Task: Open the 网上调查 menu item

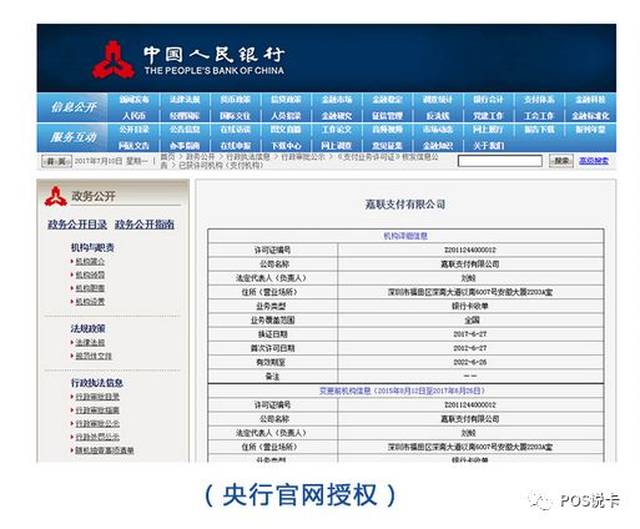Action: tap(336, 146)
